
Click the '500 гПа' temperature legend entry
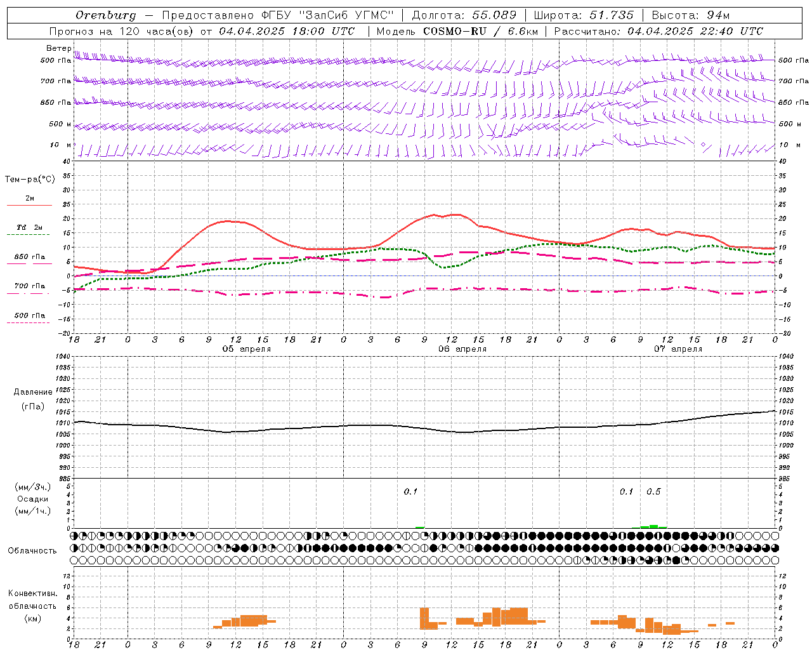pos(30,315)
